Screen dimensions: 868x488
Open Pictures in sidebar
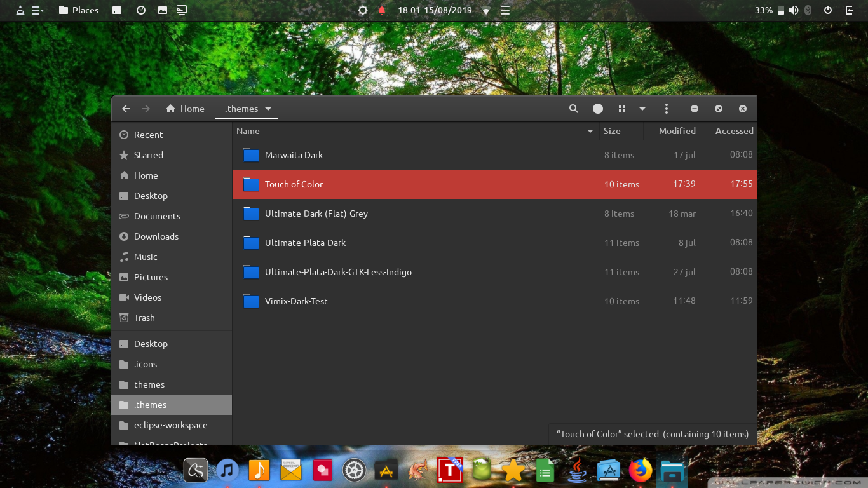[x=172, y=277]
